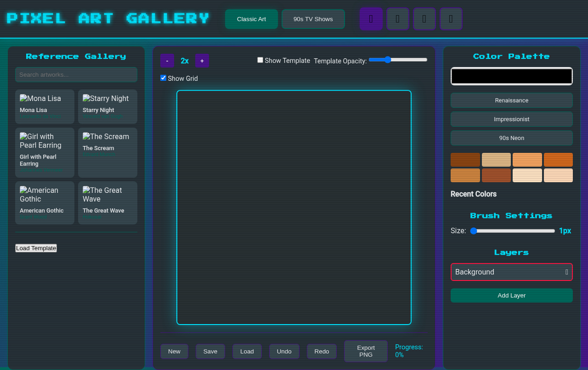Open the Classic Art tab
This screenshot has height=370, width=588.
[x=251, y=19]
